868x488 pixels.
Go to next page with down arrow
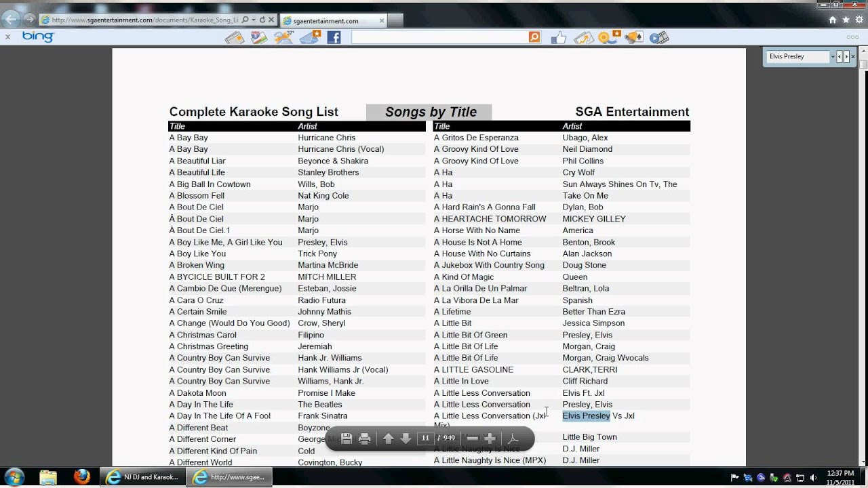[406, 439]
